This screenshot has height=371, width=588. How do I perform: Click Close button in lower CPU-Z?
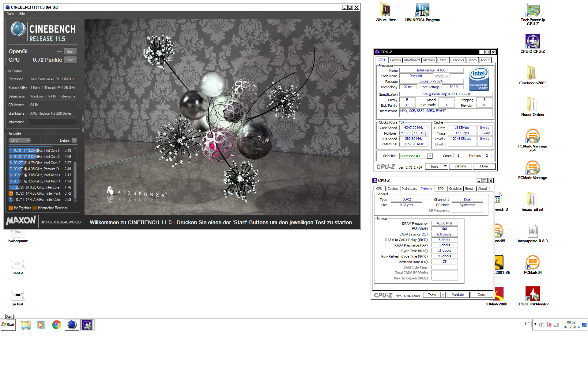(481, 295)
